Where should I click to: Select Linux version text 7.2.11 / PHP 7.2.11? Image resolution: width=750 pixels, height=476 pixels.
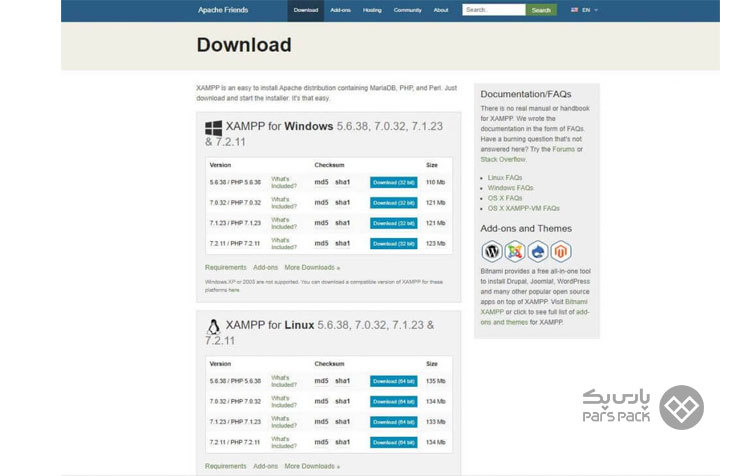[x=235, y=443]
